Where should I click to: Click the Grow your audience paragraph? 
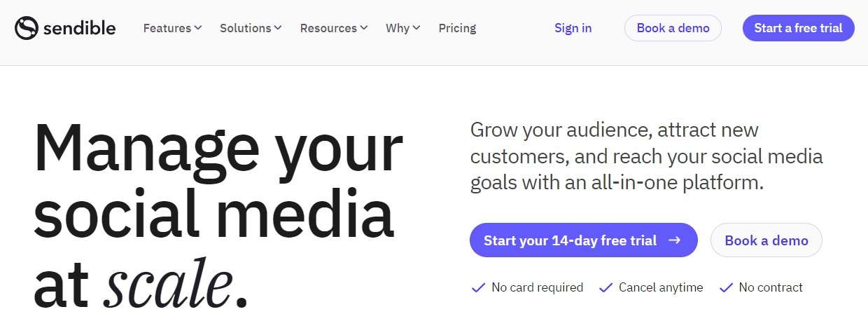click(x=646, y=156)
